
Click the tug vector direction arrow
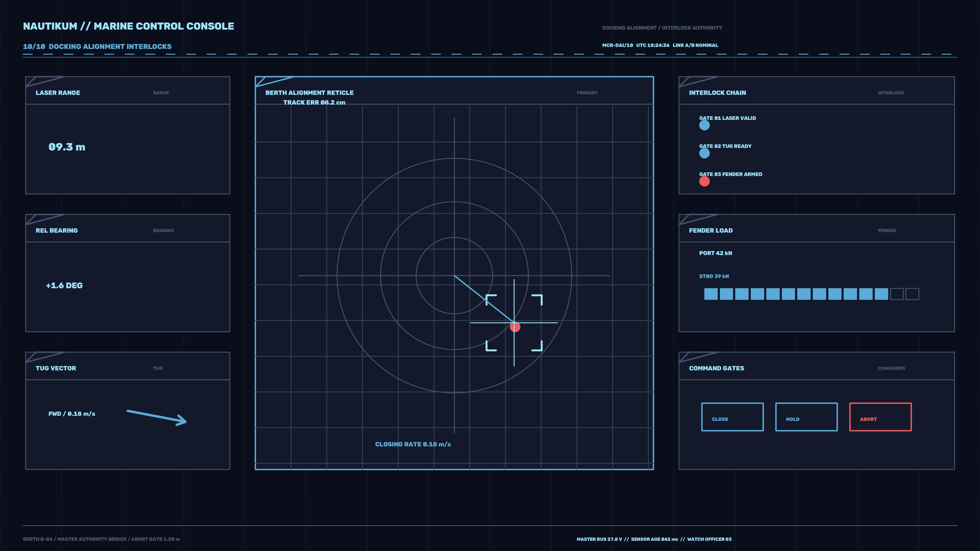pos(157,418)
